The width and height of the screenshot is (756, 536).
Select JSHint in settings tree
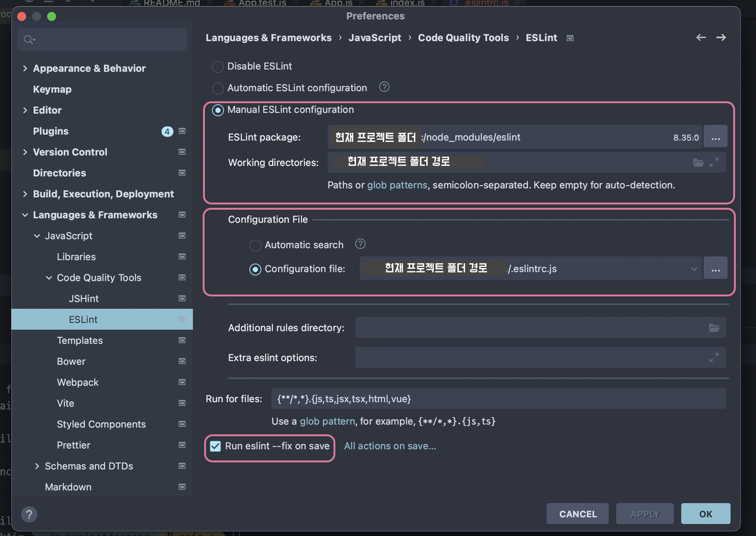(84, 299)
